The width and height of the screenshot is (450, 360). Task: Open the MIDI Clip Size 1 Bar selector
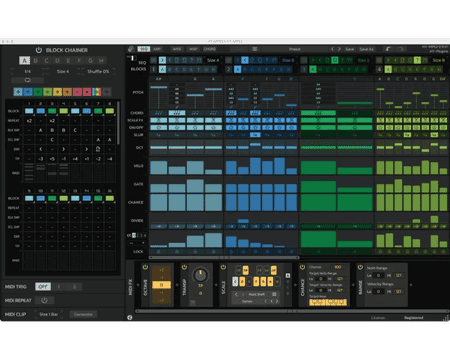(x=49, y=314)
